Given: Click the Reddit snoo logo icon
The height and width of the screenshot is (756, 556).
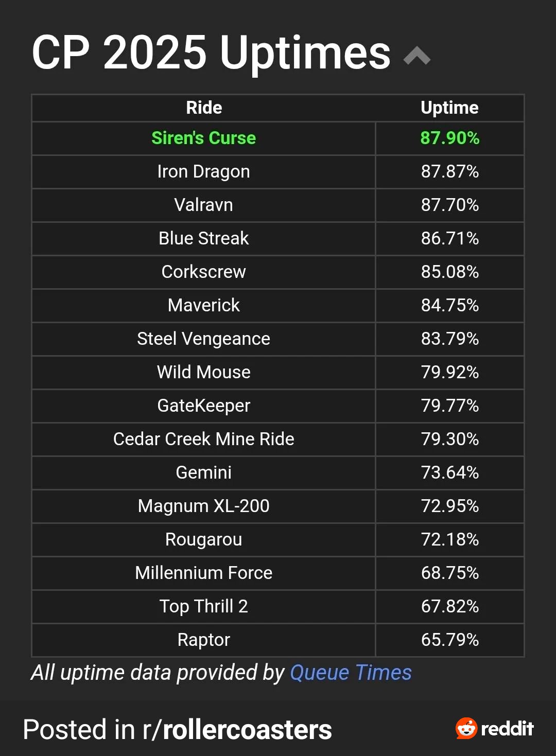Looking at the screenshot, I should (x=466, y=728).
